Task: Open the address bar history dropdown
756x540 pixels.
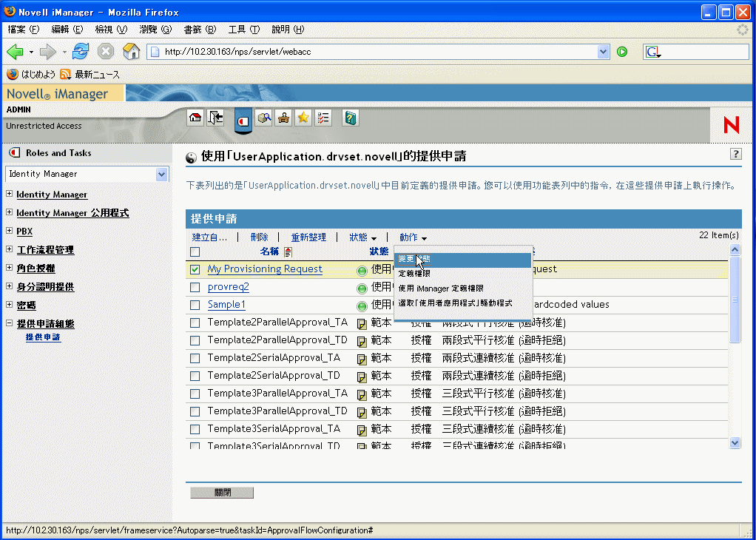Action: (603, 52)
